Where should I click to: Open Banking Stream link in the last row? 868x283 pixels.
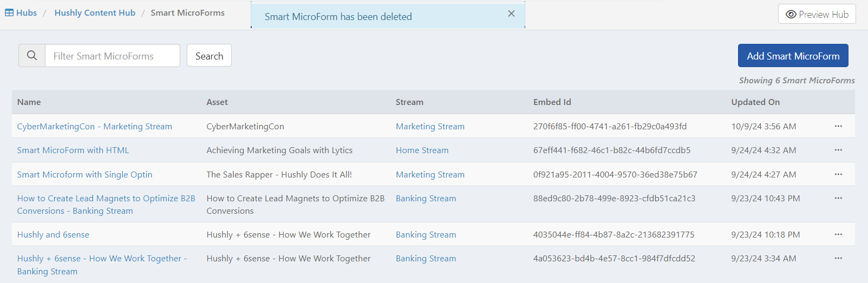pos(426,259)
